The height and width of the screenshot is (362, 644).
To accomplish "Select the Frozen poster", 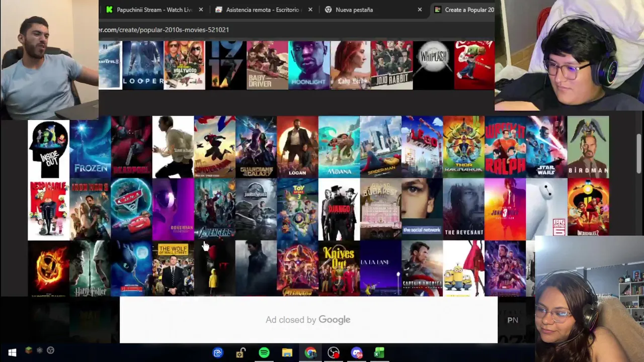I will coord(90,147).
